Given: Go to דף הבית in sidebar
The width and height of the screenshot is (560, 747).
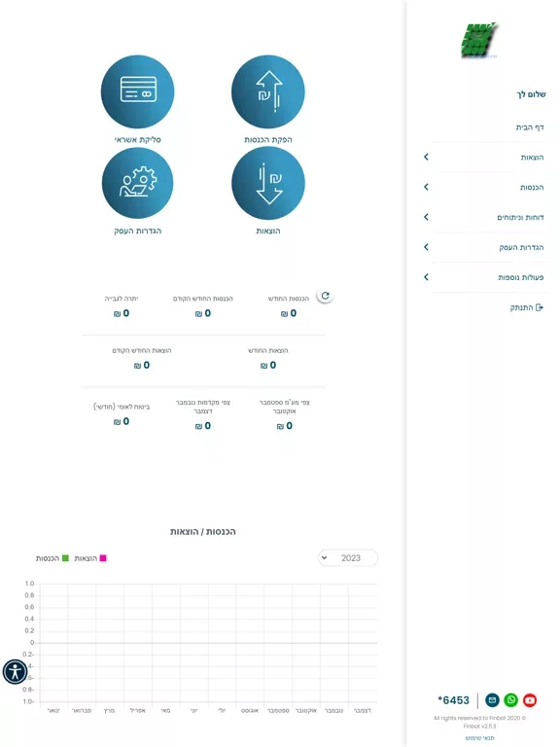Looking at the screenshot, I should 530,127.
